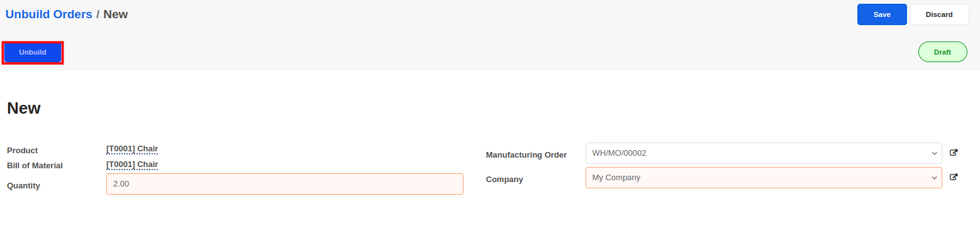
Task: Focus the Quantity field showing 2.00
Action: pos(285,184)
